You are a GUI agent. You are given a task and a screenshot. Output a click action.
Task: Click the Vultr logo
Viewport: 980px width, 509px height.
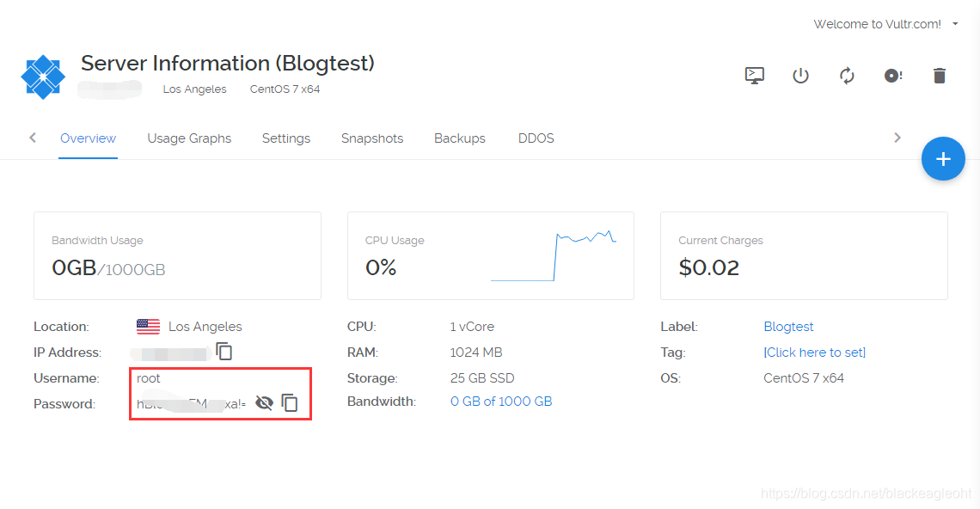43,77
